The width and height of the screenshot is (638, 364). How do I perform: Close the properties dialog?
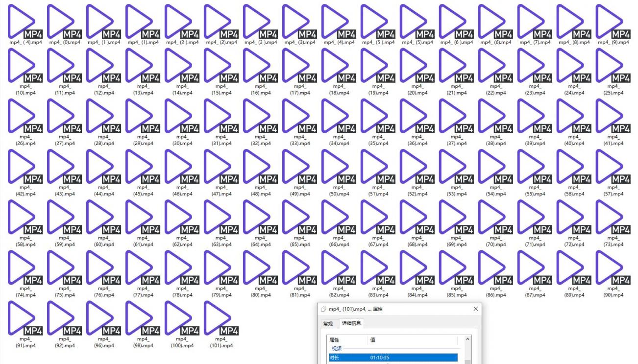[475, 309]
